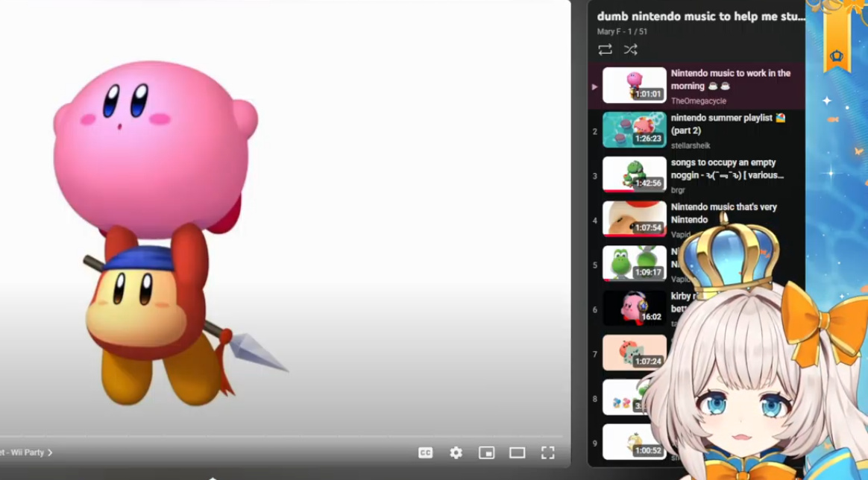This screenshot has height=480, width=868.
Task: Click the 1:42:56 Yoshi thumbnail
Action: (635, 174)
